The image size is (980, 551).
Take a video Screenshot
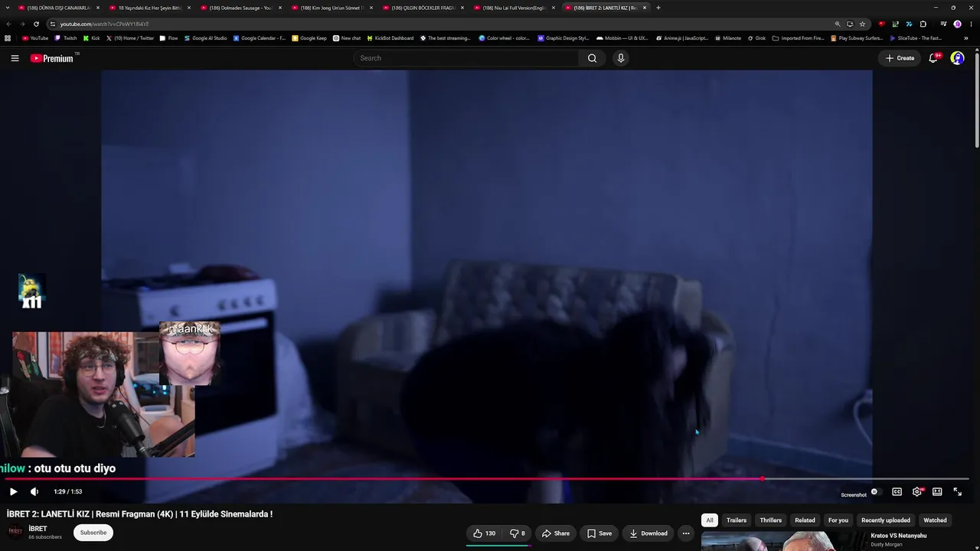854,495
